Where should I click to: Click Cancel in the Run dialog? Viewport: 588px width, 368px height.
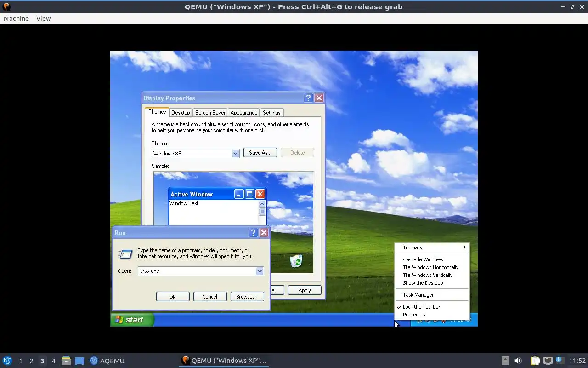click(210, 297)
